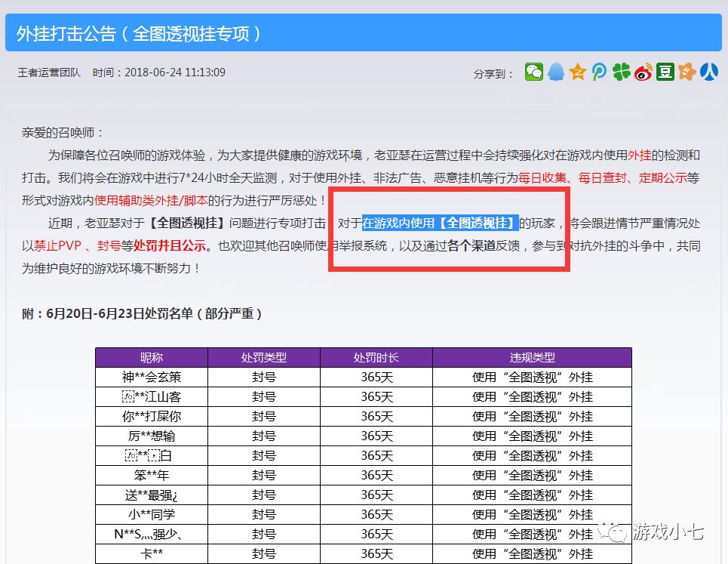Image resolution: width=728 pixels, height=564 pixels.
Task: Click the nickname cell 厉**想输
Action: coord(152,436)
